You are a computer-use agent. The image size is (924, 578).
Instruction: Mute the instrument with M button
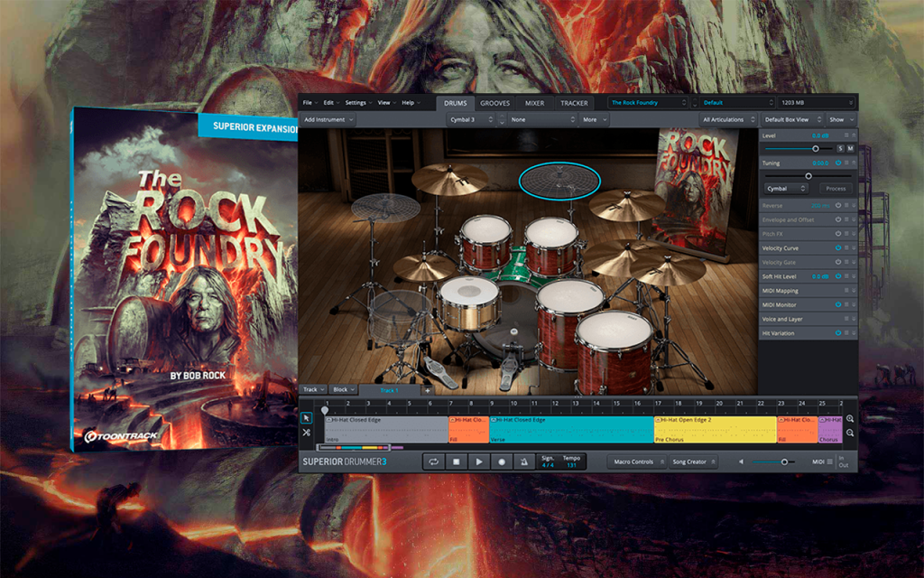pos(850,149)
